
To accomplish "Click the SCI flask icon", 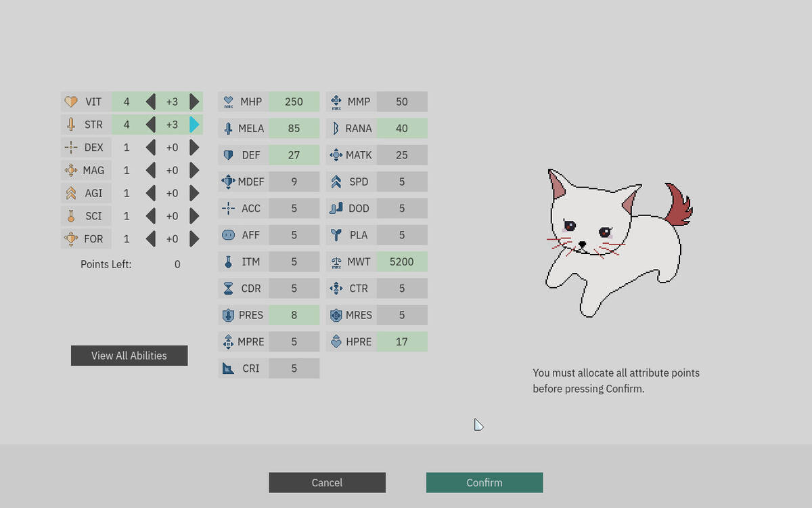I will [x=71, y=216].
